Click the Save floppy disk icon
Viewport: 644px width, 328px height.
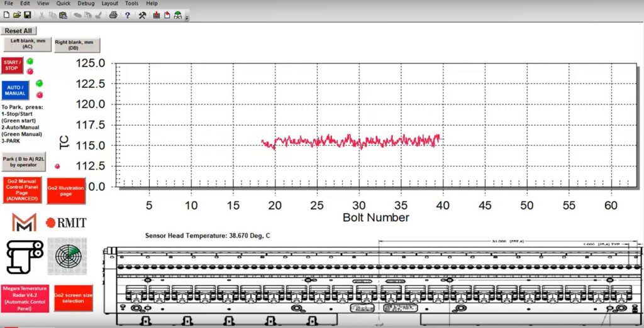(27, 15)
